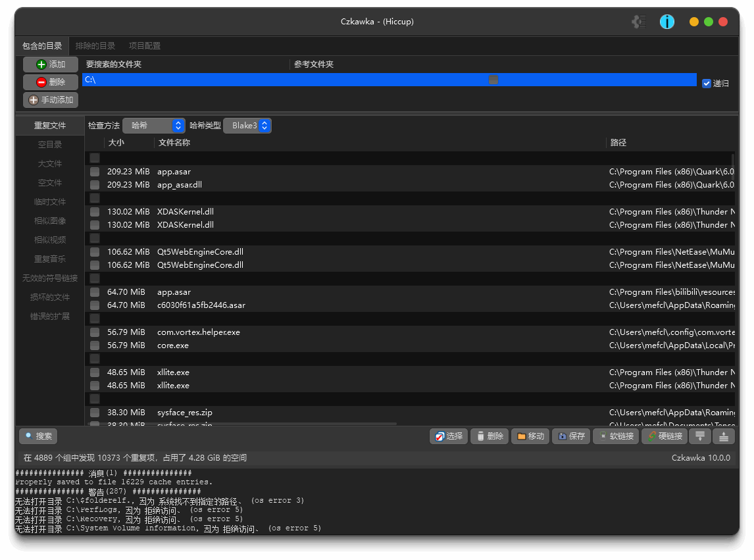Toggle reference folder checkbox for C:\ row
Screen dimensions: 754x560
493,80
